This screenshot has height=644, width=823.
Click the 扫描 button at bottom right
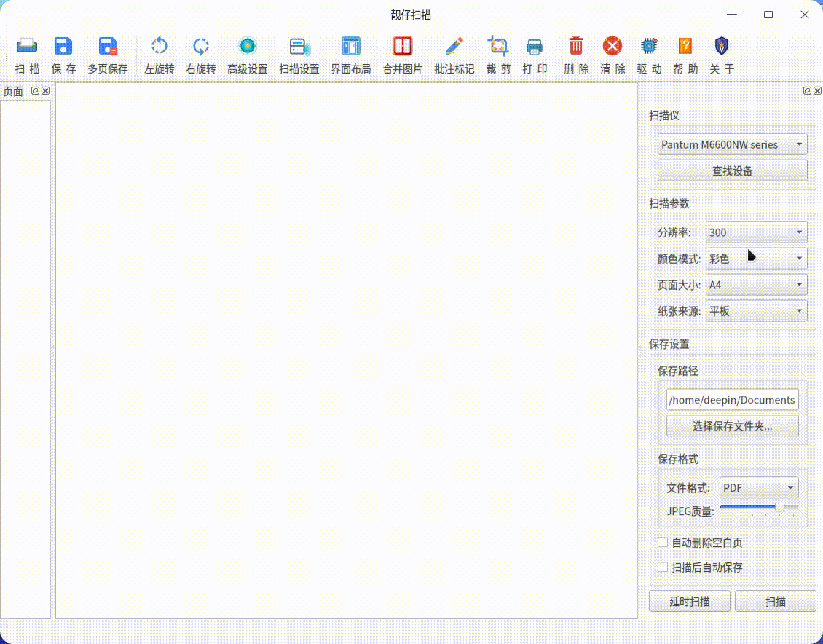click(775, 602)
